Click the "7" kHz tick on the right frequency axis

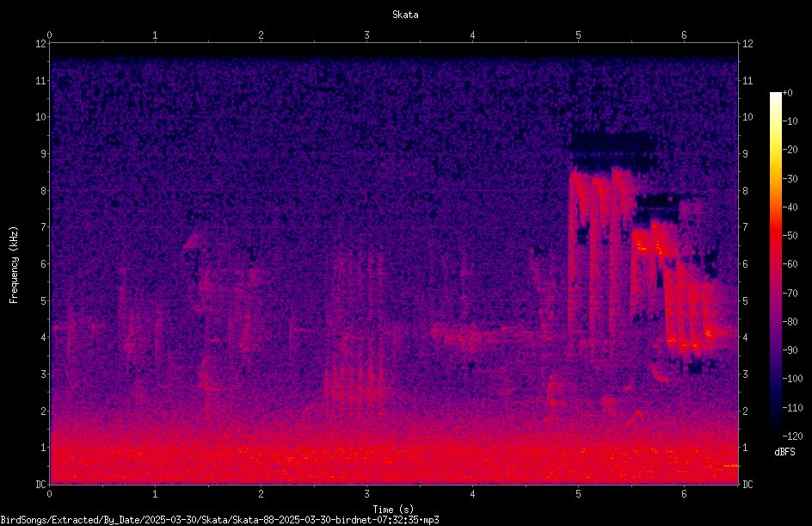[745, 227]
